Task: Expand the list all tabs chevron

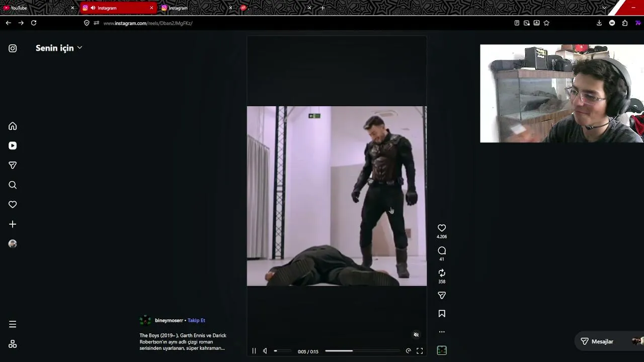Action: tap(604, 8)
